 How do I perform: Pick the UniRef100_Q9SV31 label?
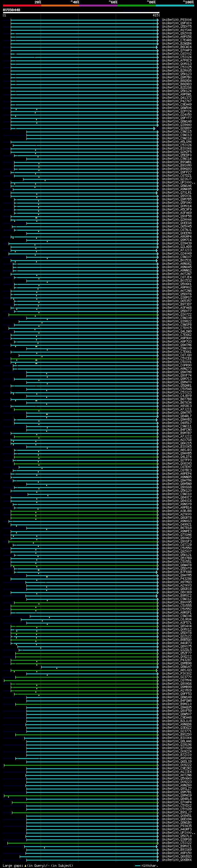coord(177,196)
